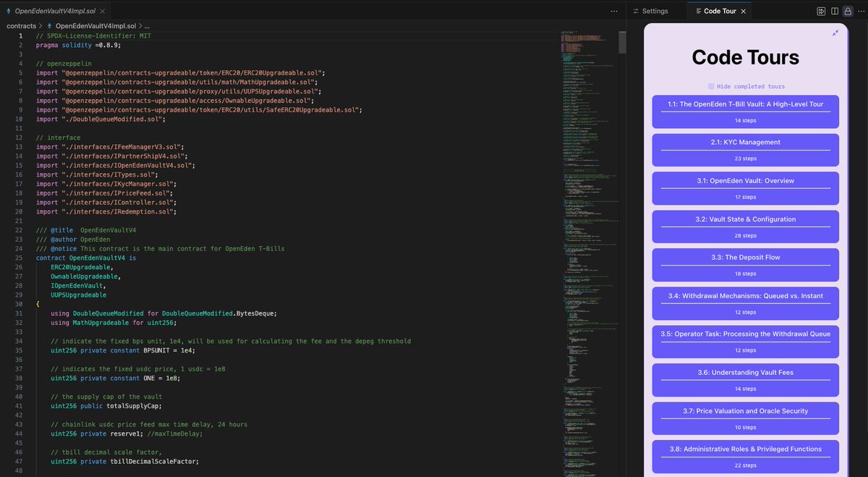Viewport: 868px width, 477px height.
Task: Click the '// SPDX-License-Identifier: MIT' comment line
Action: (93, 35)
